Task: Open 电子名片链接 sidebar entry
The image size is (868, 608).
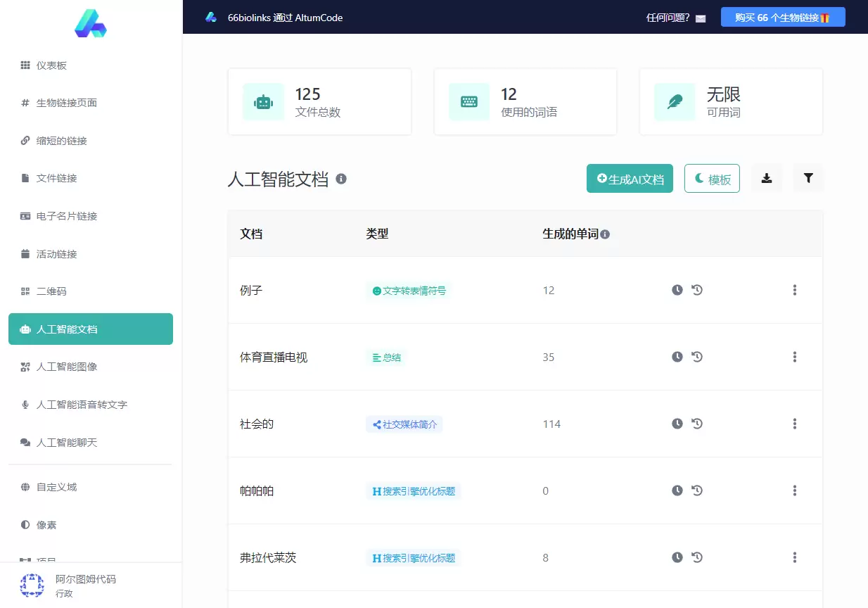Action: 91,216
